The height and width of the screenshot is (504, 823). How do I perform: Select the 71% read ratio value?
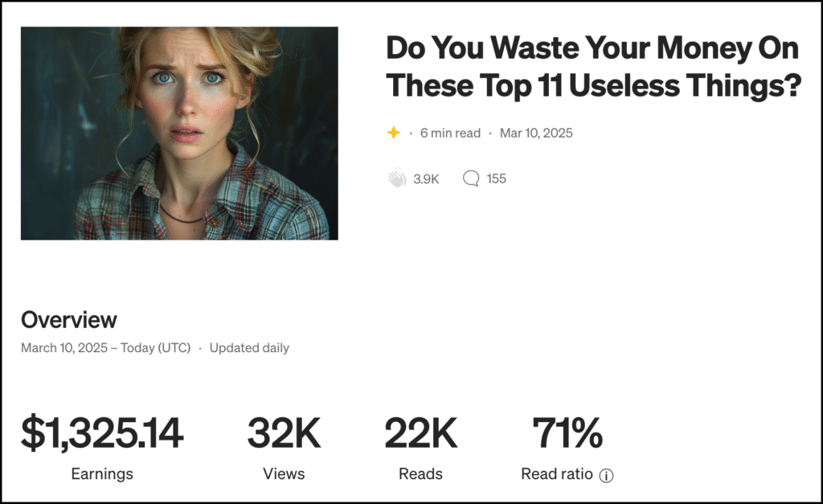[567, 434]
